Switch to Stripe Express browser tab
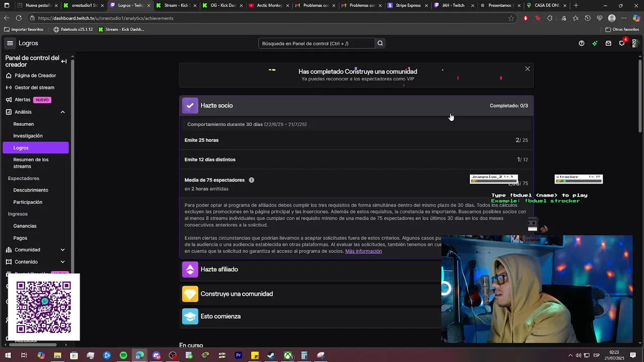 (406, 6)
